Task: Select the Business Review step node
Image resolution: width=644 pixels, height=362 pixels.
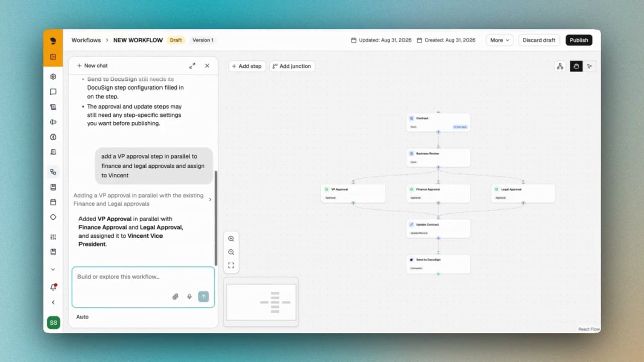Action: pos(438,157)
